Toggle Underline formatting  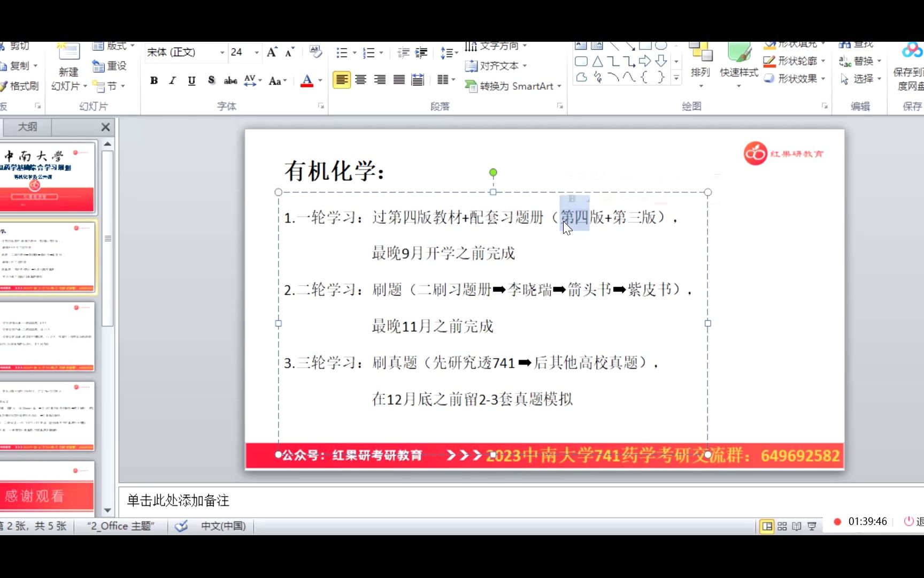[x=191, y=80]
